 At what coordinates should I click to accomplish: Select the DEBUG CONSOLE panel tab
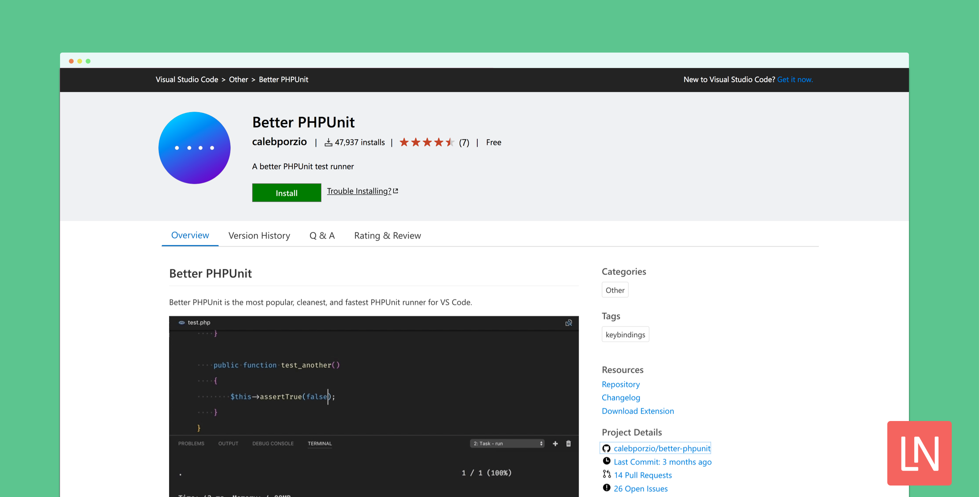[x=273, y=444]
